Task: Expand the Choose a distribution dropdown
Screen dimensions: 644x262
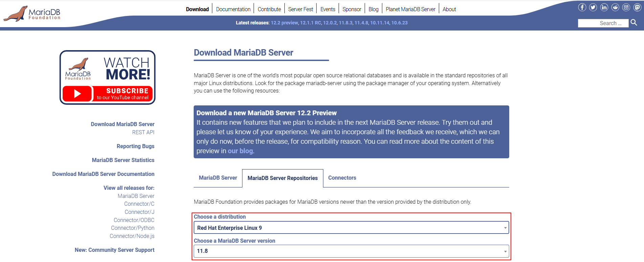Action: (x=351, y=228)
